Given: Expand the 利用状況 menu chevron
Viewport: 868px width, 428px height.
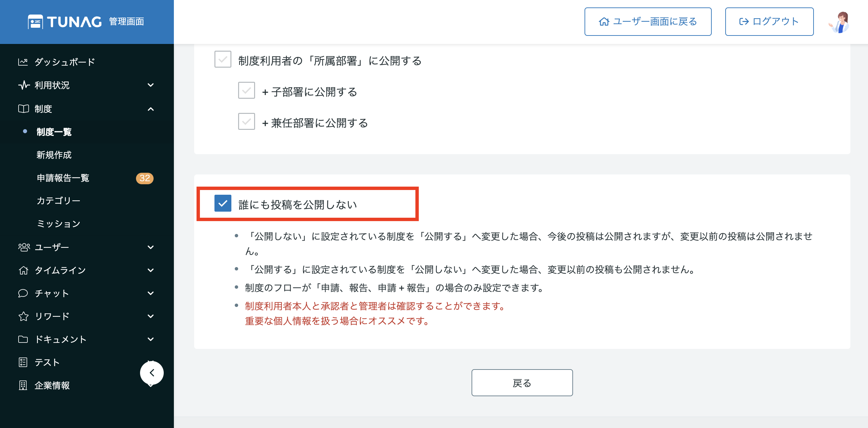Looking at the screenshot, I should [151, 85].
